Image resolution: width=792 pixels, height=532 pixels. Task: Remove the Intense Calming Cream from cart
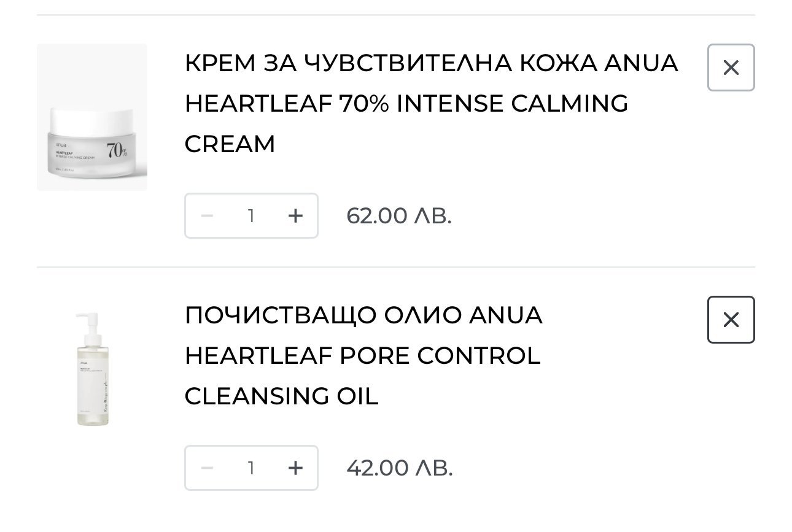coord(731,67)
